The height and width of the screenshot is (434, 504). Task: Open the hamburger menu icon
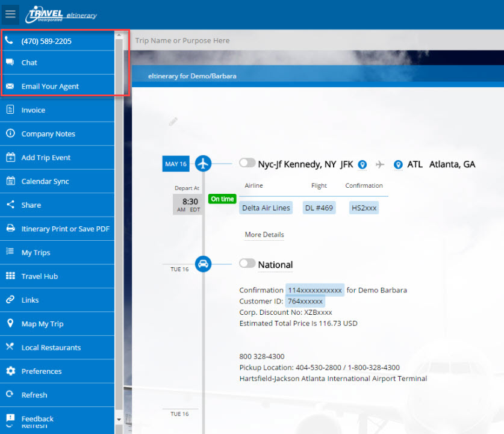(x=10, y=14)
